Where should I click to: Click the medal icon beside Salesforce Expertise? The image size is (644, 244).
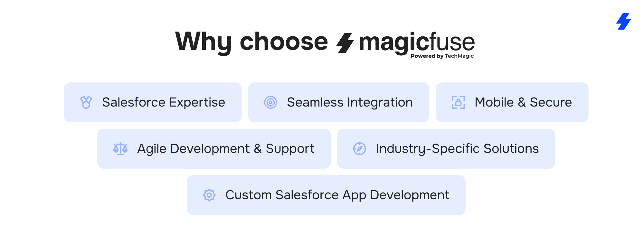(x=86, y=102)
